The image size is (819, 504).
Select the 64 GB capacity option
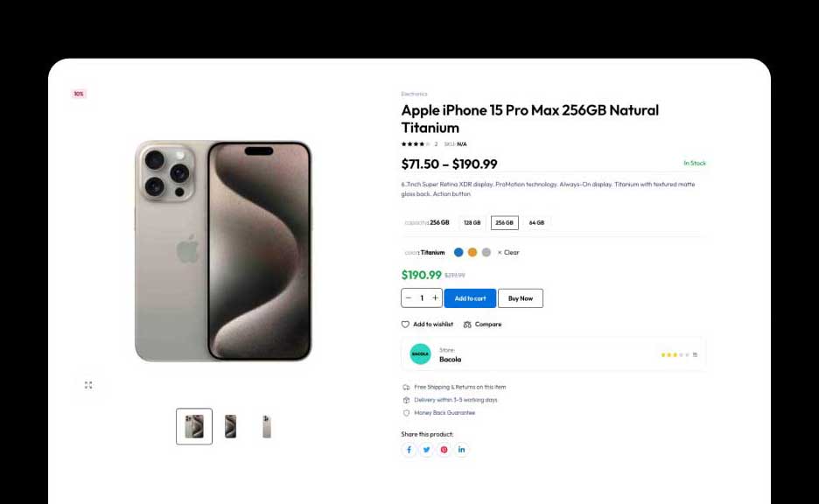click(x=536, y=223)
